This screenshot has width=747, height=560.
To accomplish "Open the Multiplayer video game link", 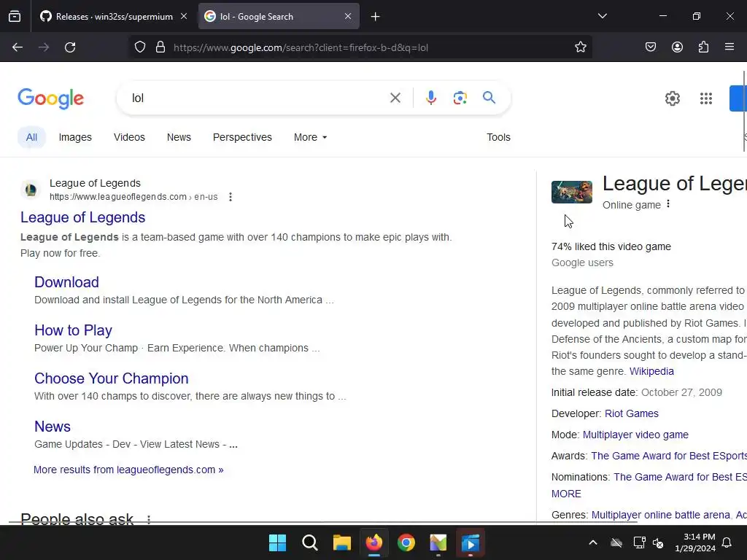I will tap(635, 435).
